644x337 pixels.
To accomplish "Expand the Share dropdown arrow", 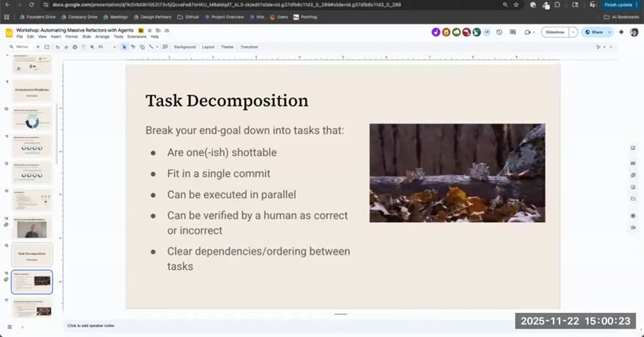I will coord(610,32).
